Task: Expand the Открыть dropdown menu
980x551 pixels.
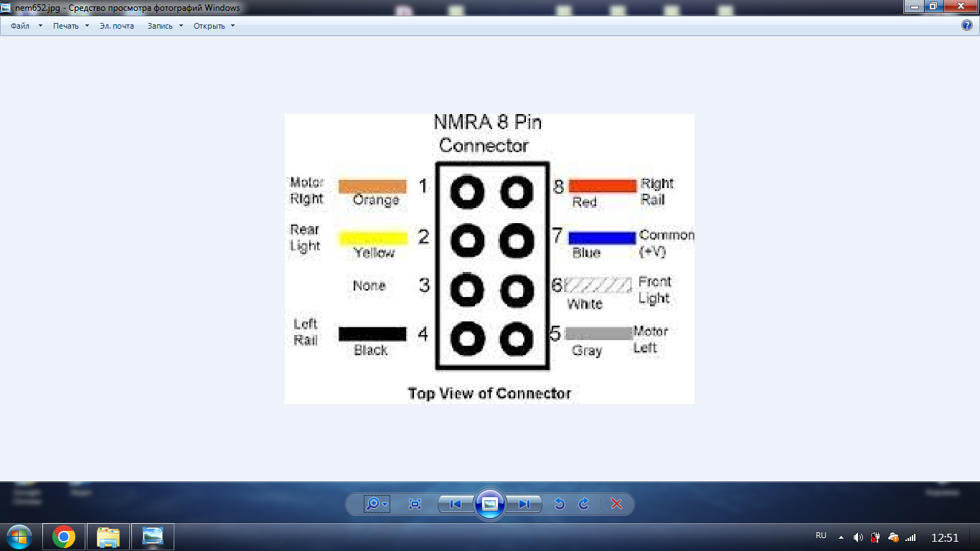Action: click(x=214, y=26)
